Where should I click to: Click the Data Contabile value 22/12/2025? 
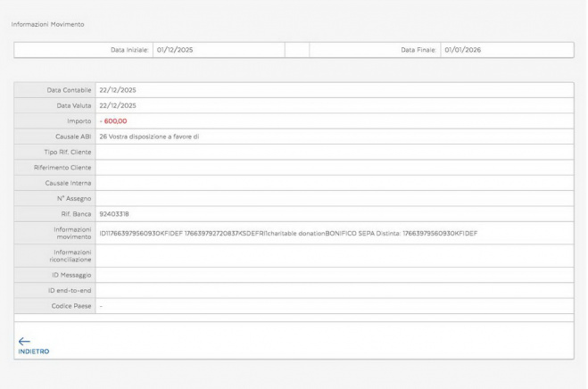(118, 90)
